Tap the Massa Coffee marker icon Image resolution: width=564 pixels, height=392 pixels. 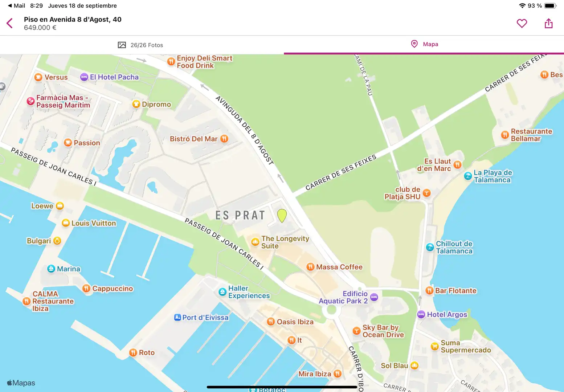[310, 267]
